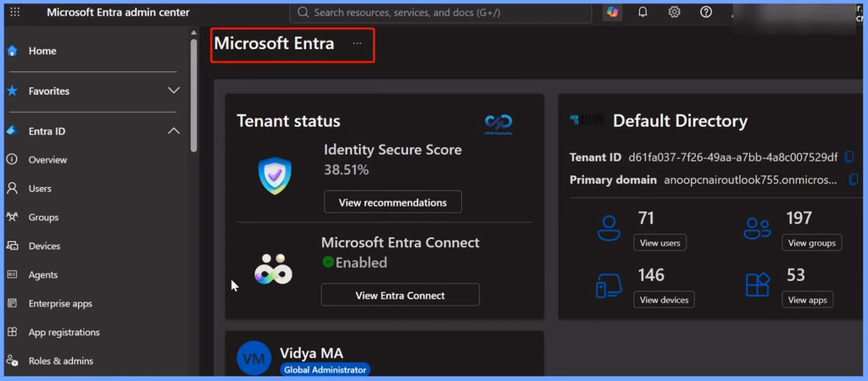
Task: Click the Roles & admins icon
Action: (12, 361)
